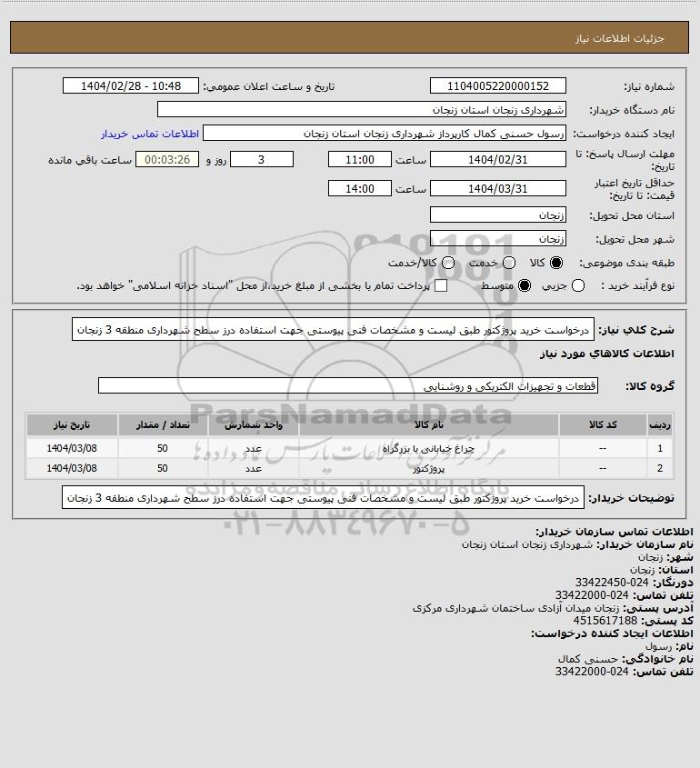Open the اطلاعات تماس خریدار link
The image size is (700, 768).
click(150, 134)
